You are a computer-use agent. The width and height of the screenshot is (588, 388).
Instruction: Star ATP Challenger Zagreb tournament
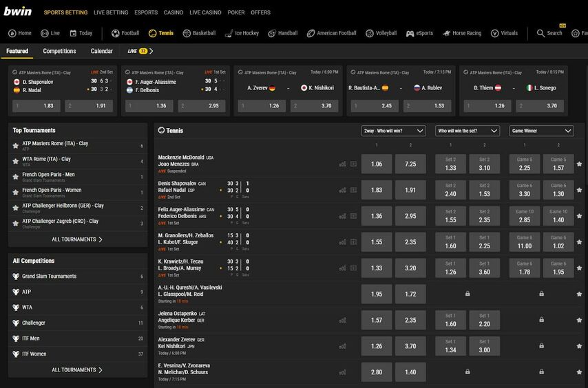click(x=15, y=224)
